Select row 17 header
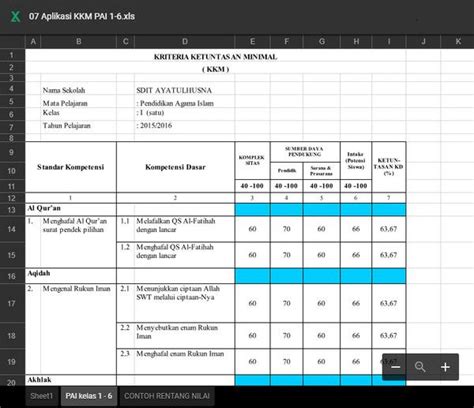 12,303
